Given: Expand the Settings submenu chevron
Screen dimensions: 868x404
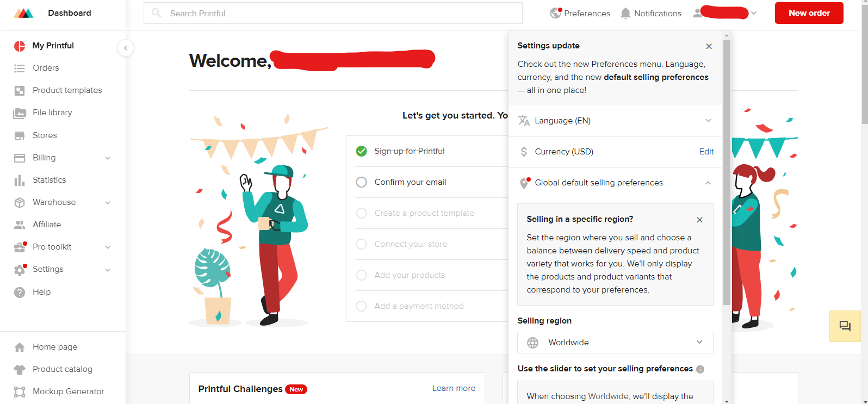Looking at the screenshot, I should coord(108,270).
